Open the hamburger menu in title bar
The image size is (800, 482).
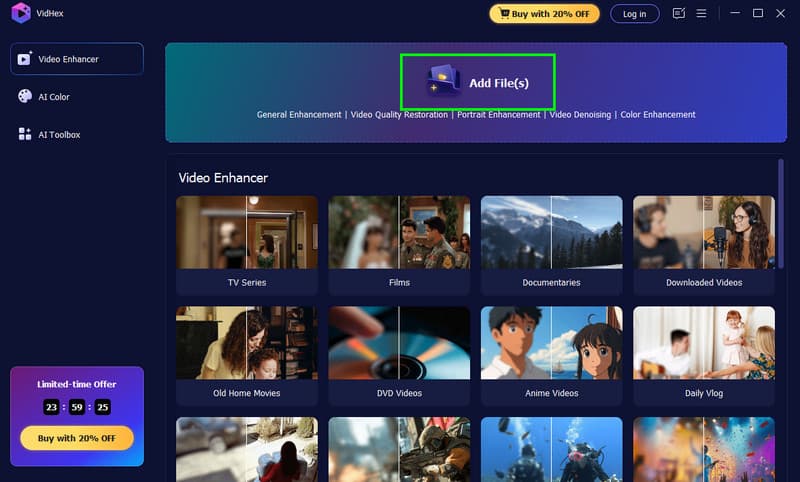[x=701, y=13]
